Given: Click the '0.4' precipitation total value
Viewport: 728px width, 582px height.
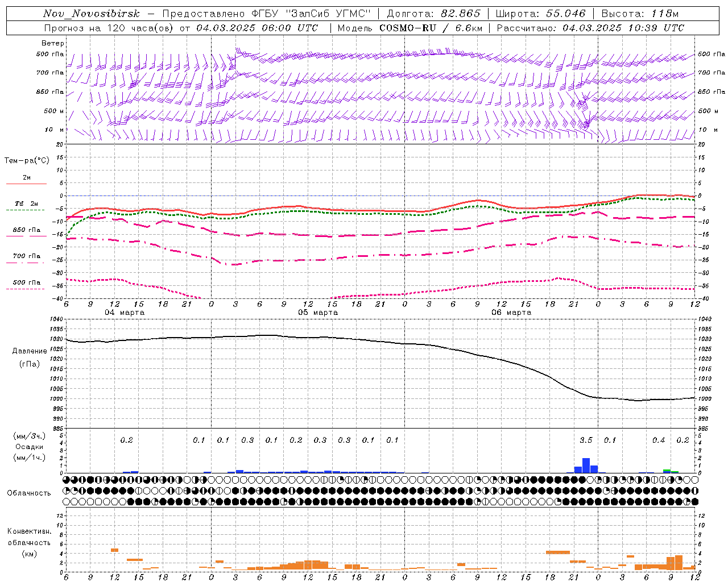Looking at the screenshot, I should click(x=659, y=440).
